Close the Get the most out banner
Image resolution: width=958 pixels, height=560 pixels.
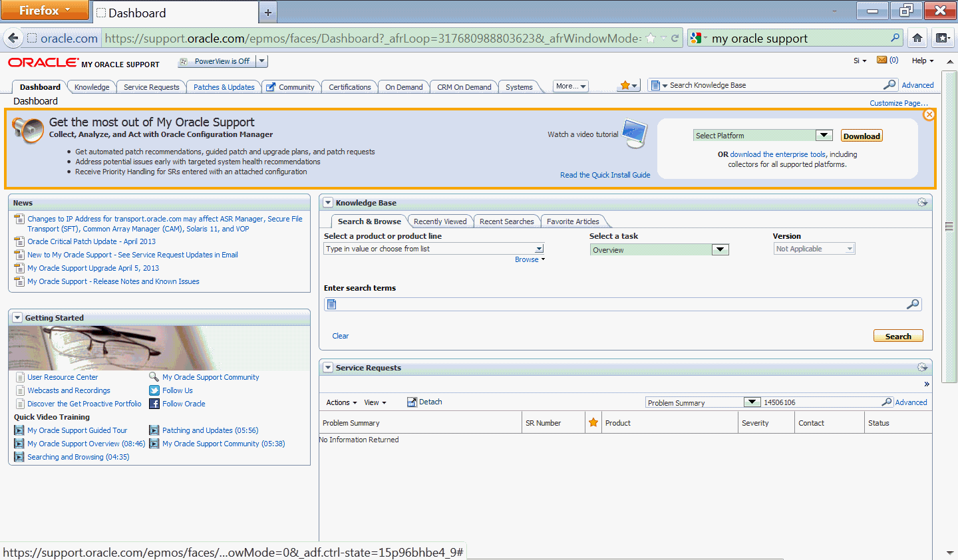pos(929,114)
